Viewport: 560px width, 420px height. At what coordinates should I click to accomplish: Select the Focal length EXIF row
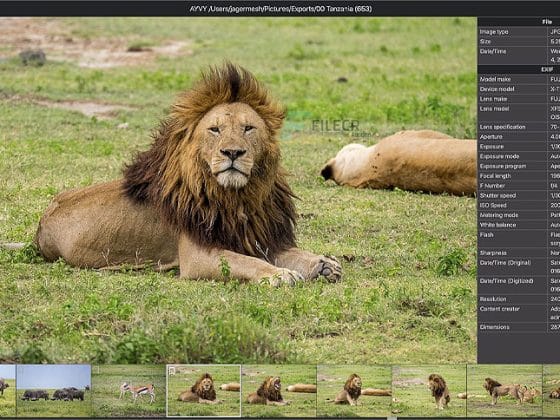[519, 176]
